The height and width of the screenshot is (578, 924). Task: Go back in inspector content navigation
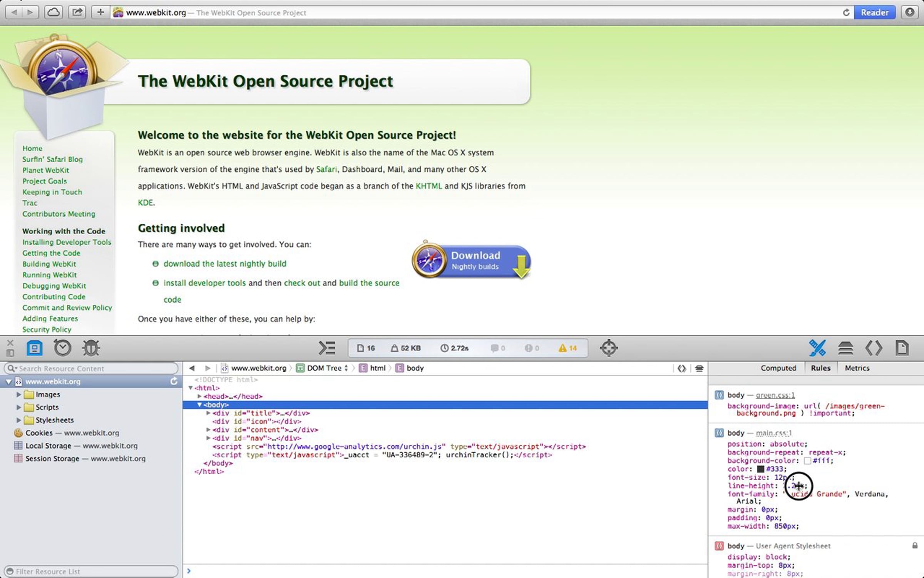click(x=192, y=368)
